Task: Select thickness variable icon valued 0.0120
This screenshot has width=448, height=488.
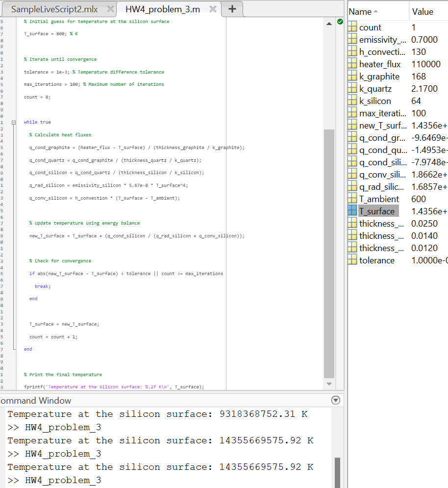Action: [x=352, y=247]
